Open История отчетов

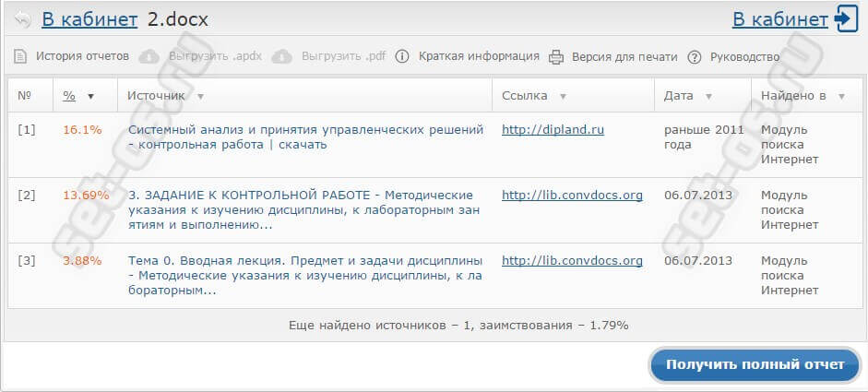point(82,56)
